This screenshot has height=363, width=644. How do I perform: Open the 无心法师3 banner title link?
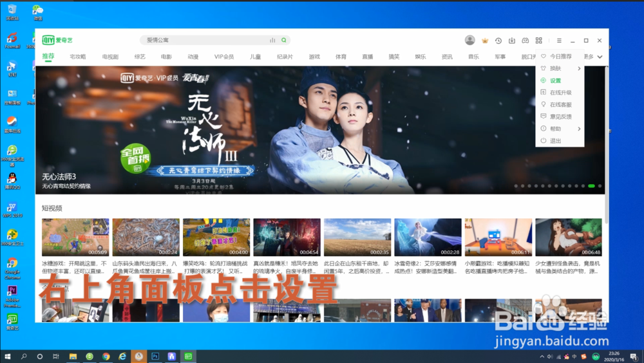click(59, 176)
